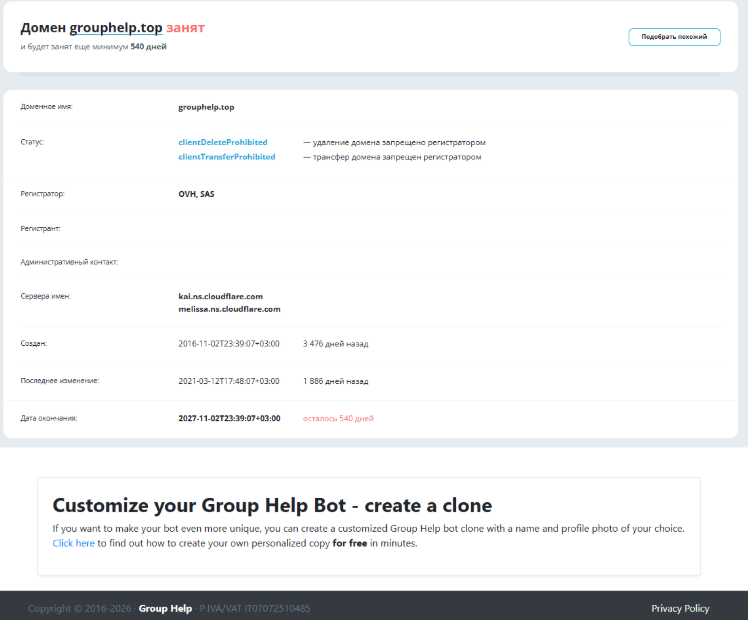Click the 'Регистратор:' label
Viewport: 748px width, 620px height.
coord(42,194)
